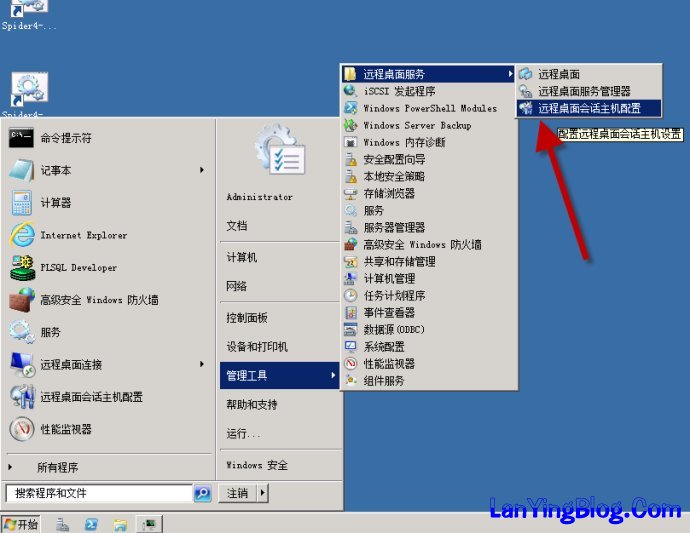The image size is (690, 533).
Task: Open 远程桌面服务管理器 icon in flyout
Action: tap(525, 91)
